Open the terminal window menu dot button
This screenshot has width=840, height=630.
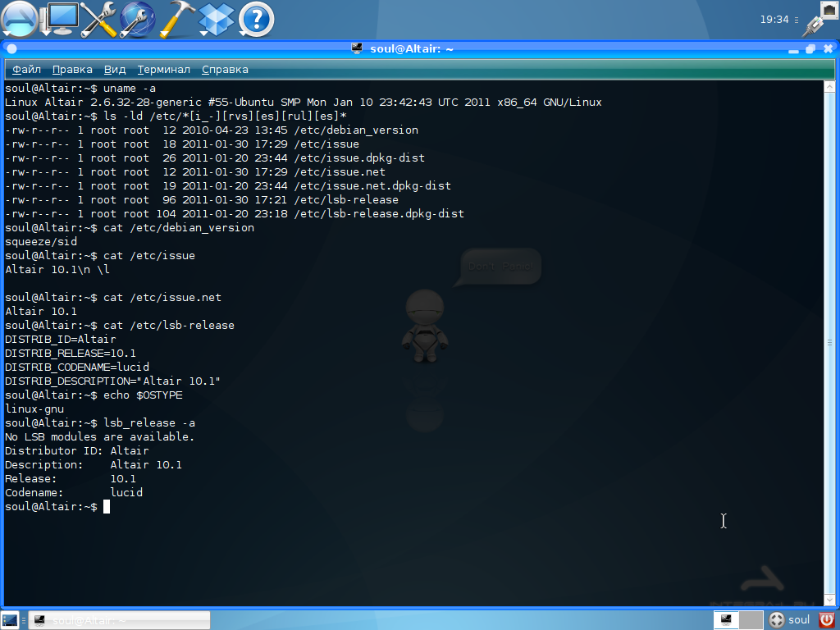click(x=11, y=48)
